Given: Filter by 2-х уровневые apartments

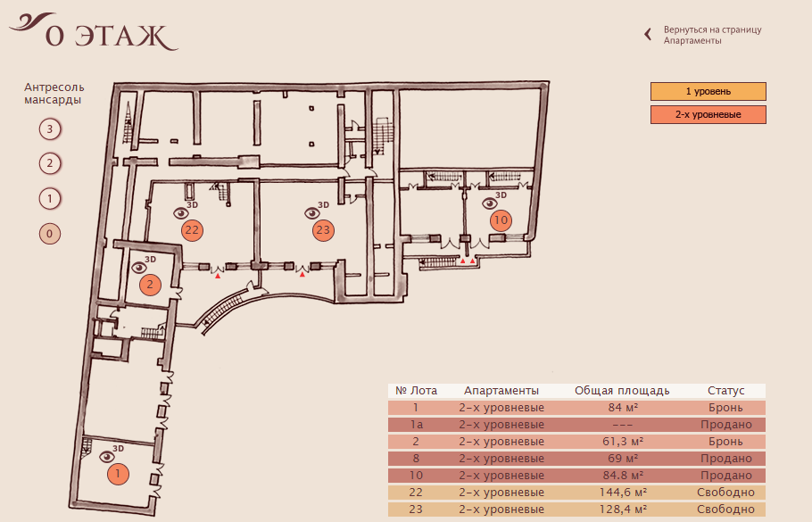Looking at the screenshot, I should (x=708, y=114).
